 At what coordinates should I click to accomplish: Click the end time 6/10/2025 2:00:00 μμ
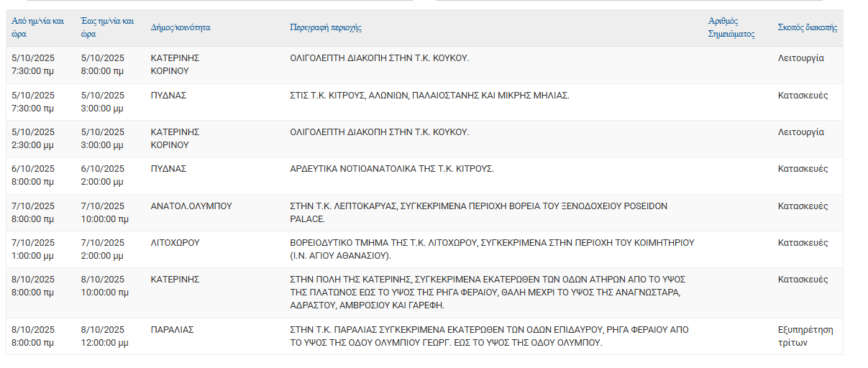[x=103, y=175]
